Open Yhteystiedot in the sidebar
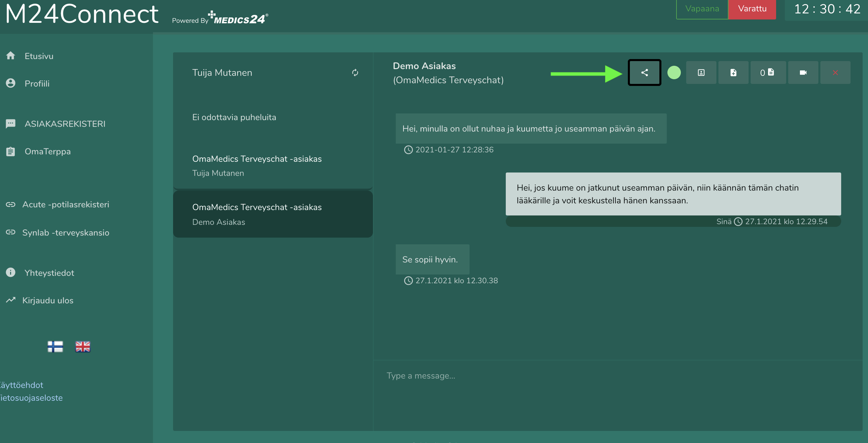This screenshot has width=868, height=443. point(49,273)
